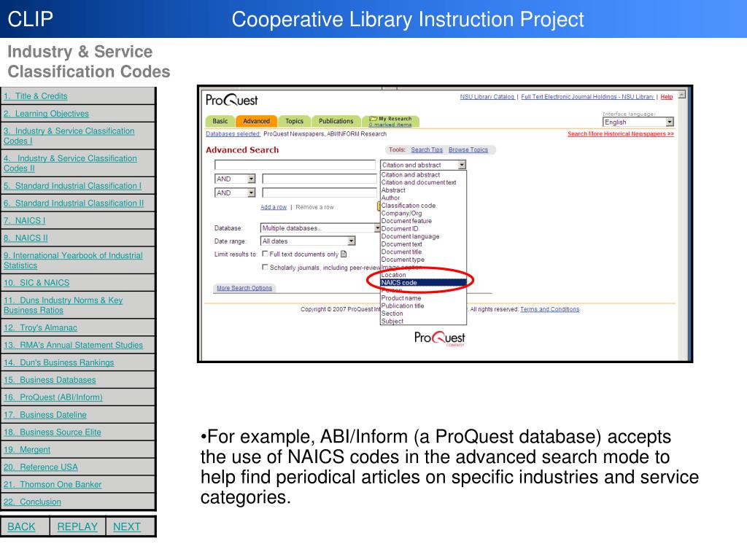
Task: Open the My Research tab
Action: (391, 122)
